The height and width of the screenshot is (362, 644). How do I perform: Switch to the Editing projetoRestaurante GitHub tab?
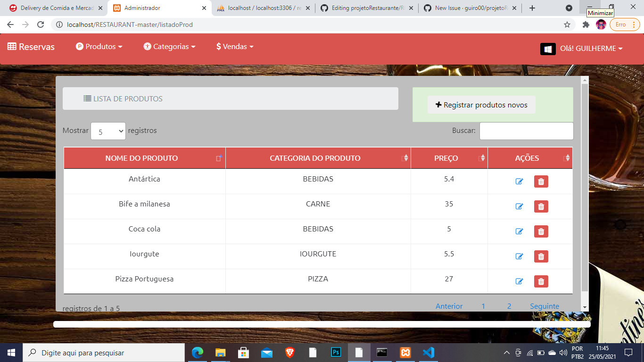pyautogui.click(x=367, y=8)
